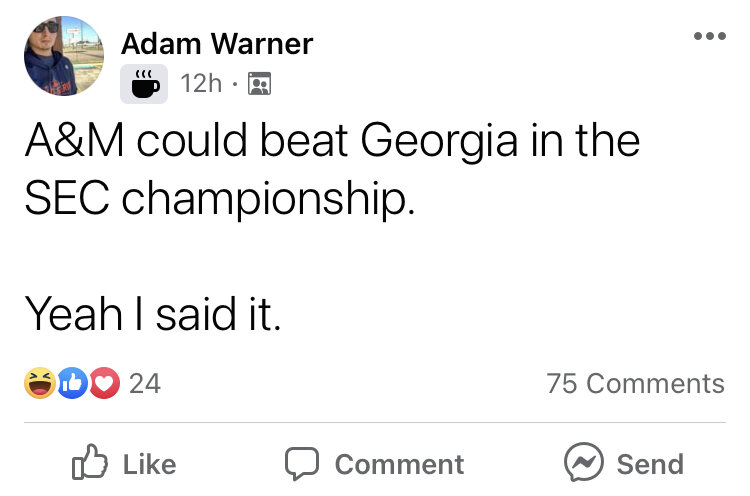The image size is (750, 496).
Task: Click Adam Warner's profile picture
Action: (64, 56)
